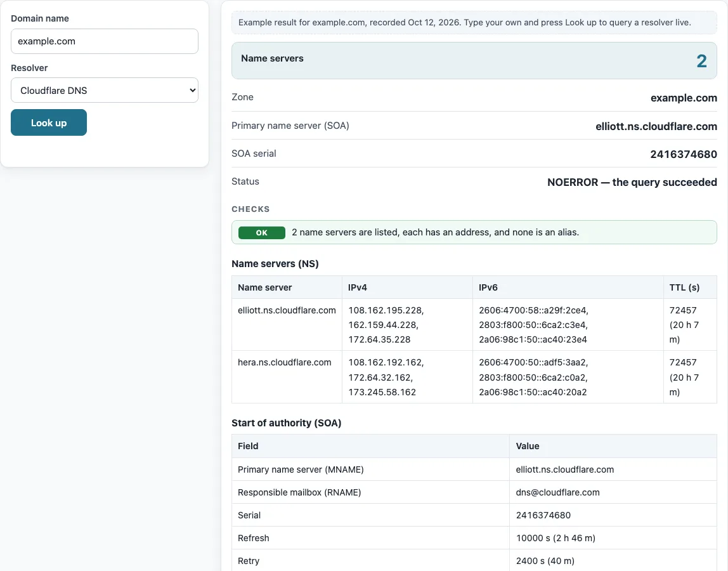The image size is (728, 571).
Task: Click the "2400 s (40 m)" retry value
Action: pyautogui.click(x=545, y=561)
